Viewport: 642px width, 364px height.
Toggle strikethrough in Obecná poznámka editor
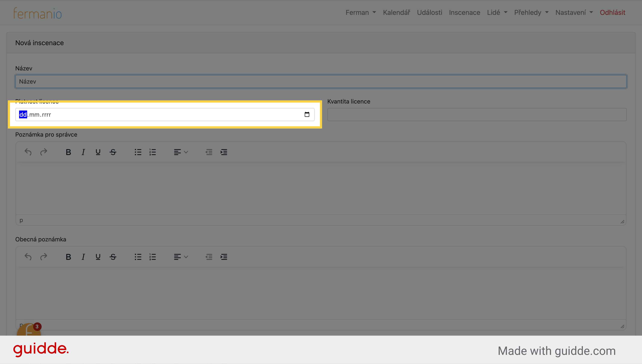(113, 257)
